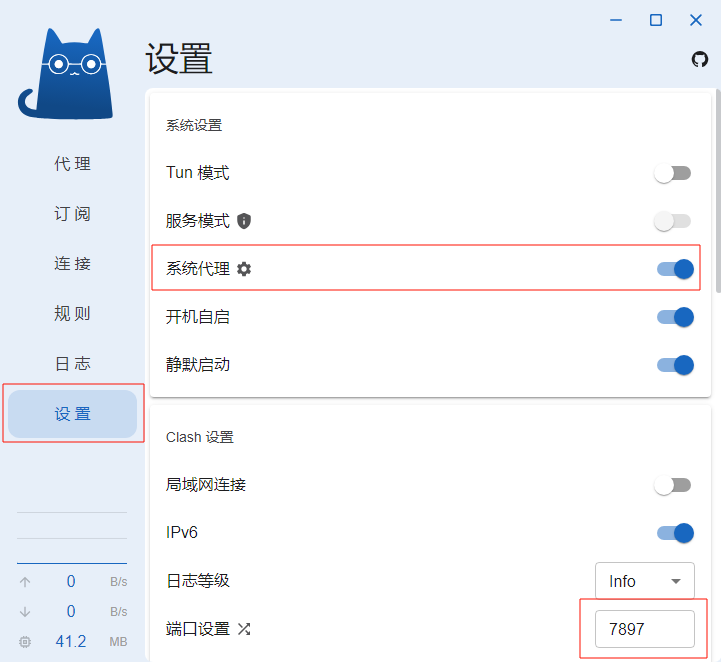Image resolution: width=721 pixels, height=662 pixels.
Task: Open 订阅 page in sidebar
Action: (x=73, y=214)
